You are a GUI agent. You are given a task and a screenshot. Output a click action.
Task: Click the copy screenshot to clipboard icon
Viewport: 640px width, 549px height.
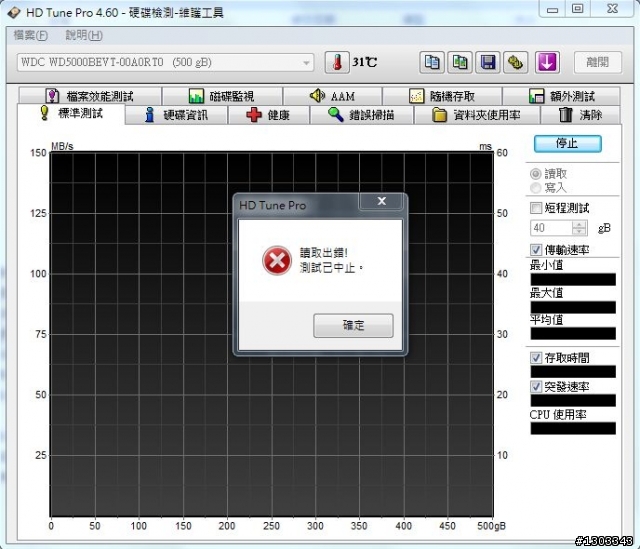[460, 62]
